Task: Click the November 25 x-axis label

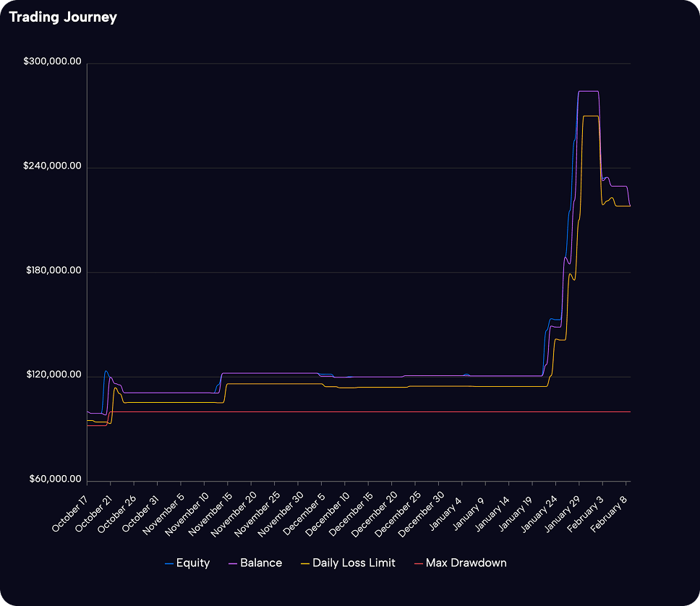Action: pyautogui.click(x=257, y=514)
